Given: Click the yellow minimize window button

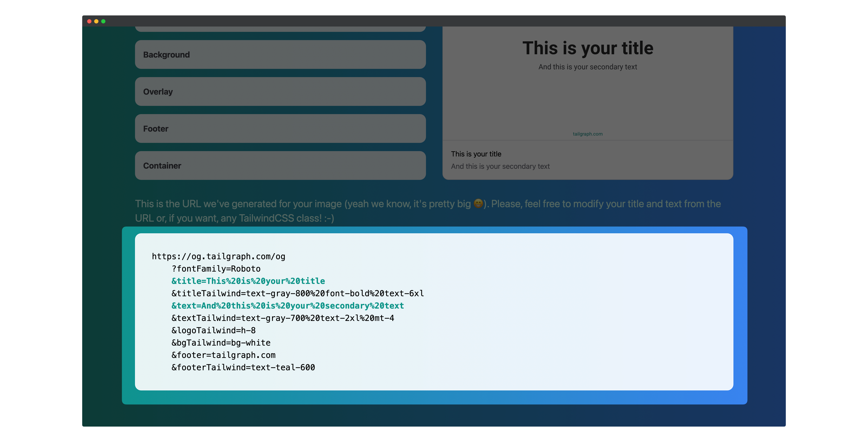Looking at the screenshot, I should 96,21.
